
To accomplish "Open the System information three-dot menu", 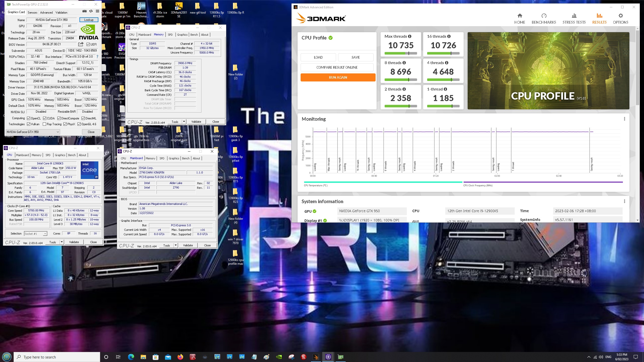I will 624,201.
